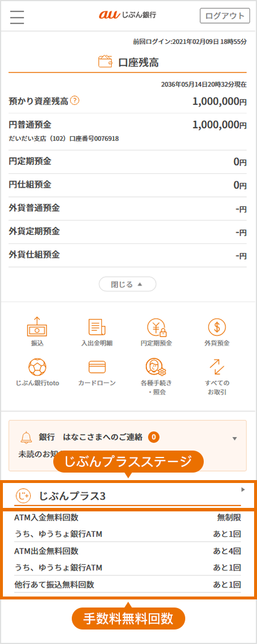
Task: Expand the はなこさまへのご連絡 dropdown arrow
Action: 234,438
